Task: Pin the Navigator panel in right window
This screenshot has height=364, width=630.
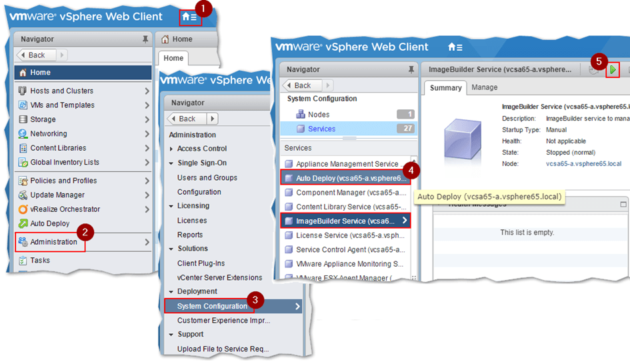Action: pos(411,69)
